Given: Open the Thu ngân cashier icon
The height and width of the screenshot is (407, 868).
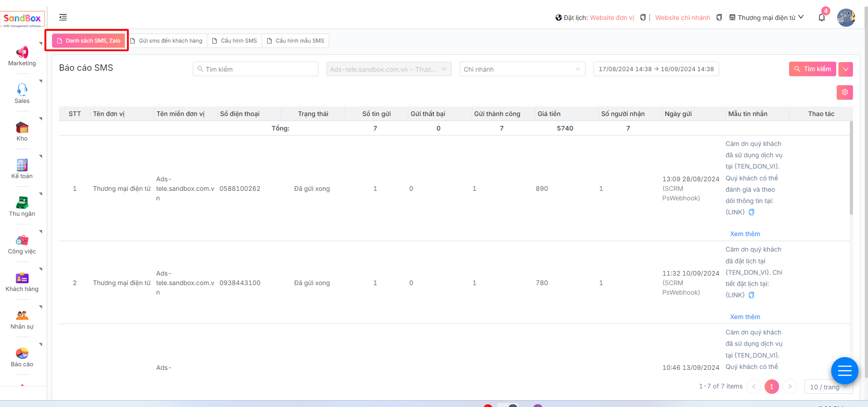Looking at the screenshot, I should coord(22,203).
